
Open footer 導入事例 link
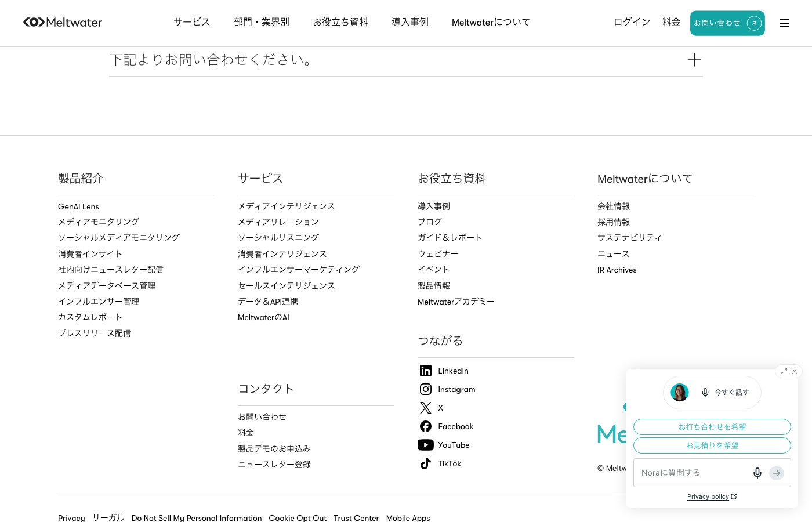coord(434,206)
